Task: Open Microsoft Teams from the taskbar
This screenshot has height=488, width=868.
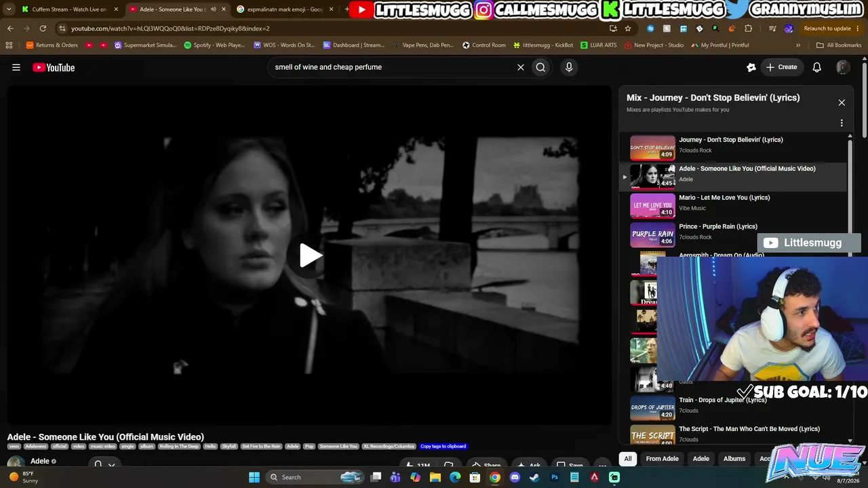Action: pos(395,477)
